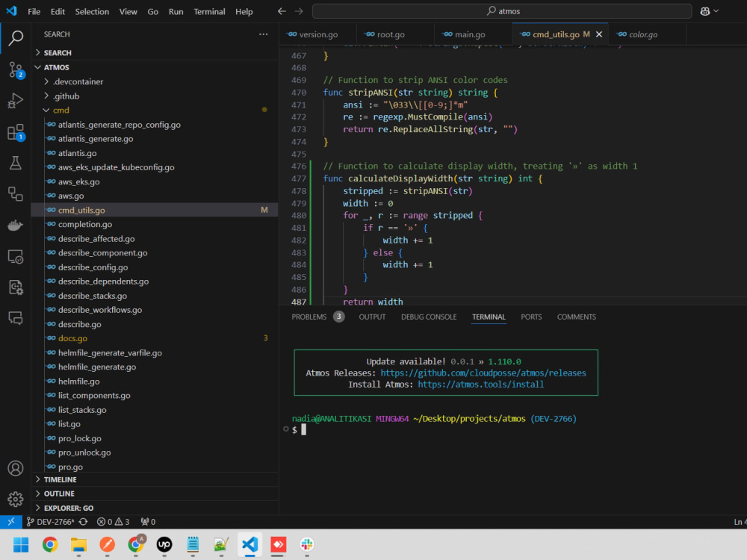This screenshot has width=747, height=560.
Task: Open Accounts icon in activity bar
Action: click(x=15, y=468)
